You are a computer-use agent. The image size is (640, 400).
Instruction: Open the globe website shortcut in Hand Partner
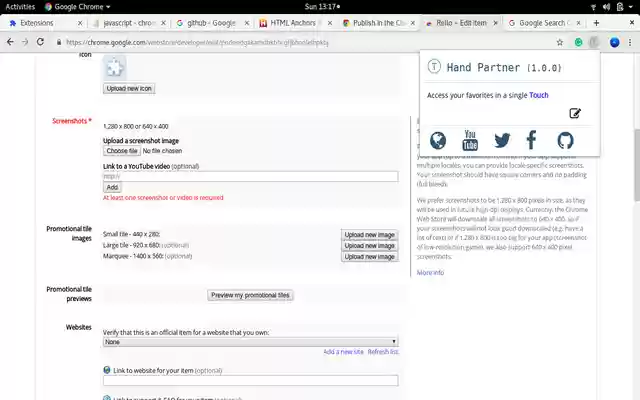438,140
